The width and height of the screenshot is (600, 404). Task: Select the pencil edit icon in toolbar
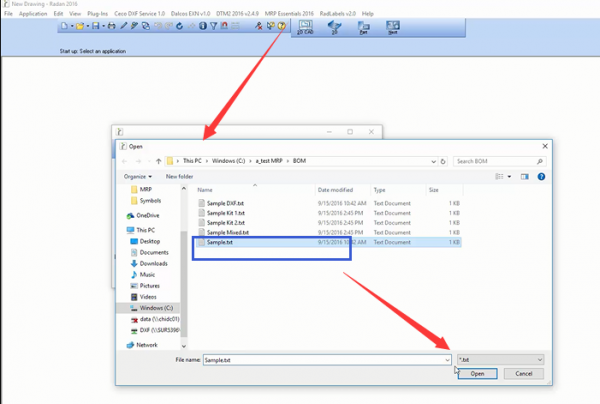123,26
